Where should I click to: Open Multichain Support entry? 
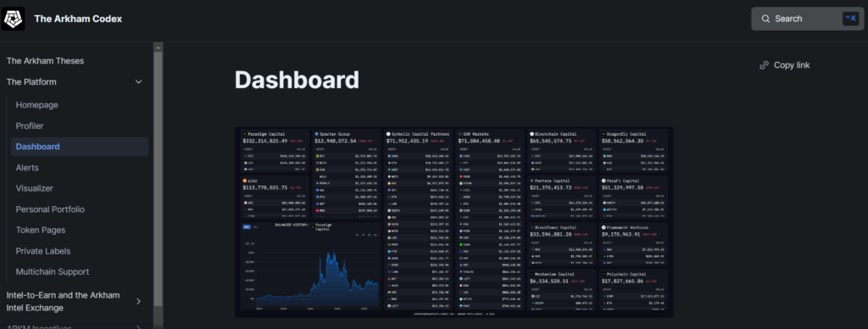[53, 272]
